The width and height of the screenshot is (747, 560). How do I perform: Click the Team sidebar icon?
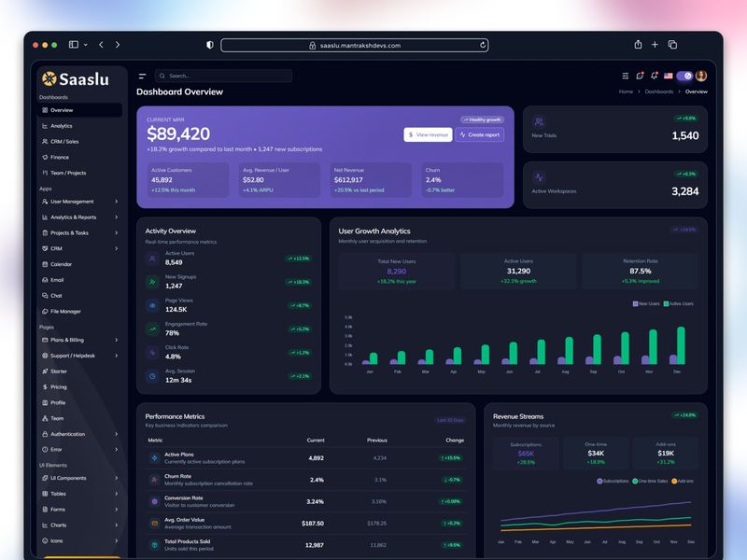[45, 418]
